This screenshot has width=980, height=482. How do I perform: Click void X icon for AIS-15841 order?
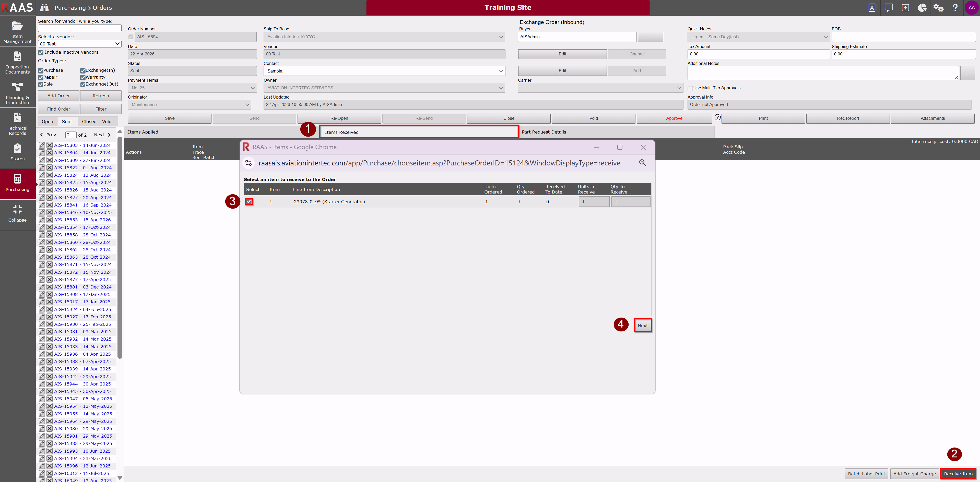[x=50, y=205]
